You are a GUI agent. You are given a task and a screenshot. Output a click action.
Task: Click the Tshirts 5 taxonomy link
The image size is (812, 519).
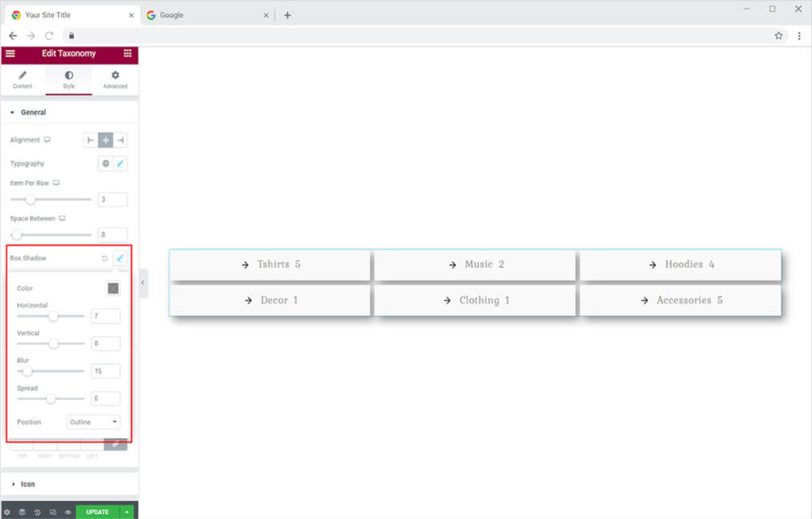click(270, 265)
